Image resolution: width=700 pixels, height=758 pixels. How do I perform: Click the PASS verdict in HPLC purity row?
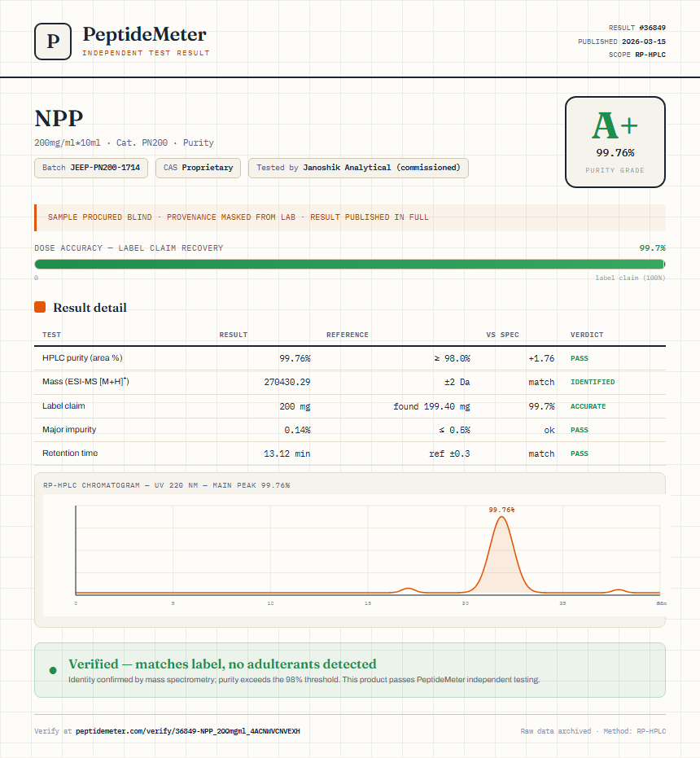pyautogui.click(x=580, y=358)
